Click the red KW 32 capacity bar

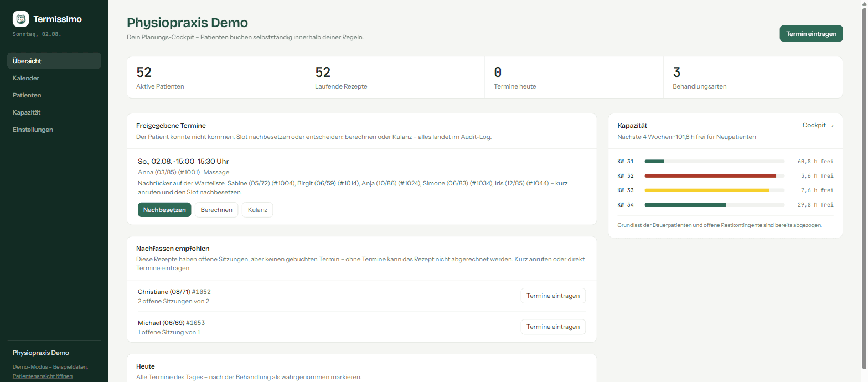point(715,176)
